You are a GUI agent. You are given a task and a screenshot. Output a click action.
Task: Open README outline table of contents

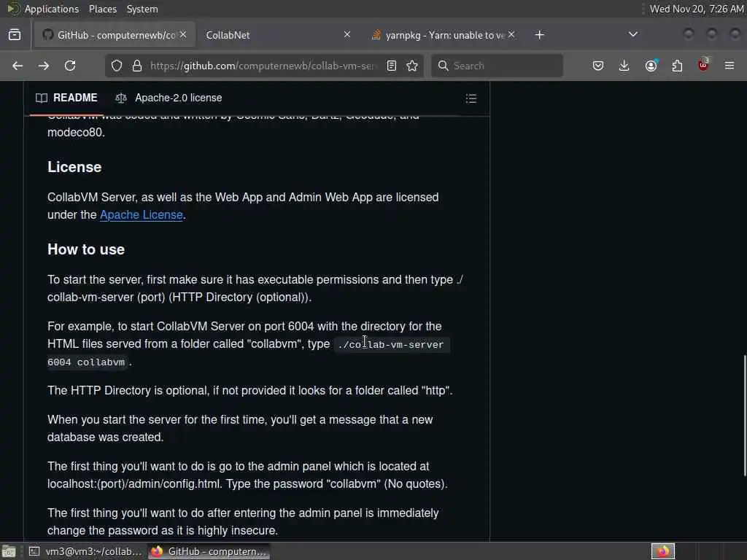[471, 98]
